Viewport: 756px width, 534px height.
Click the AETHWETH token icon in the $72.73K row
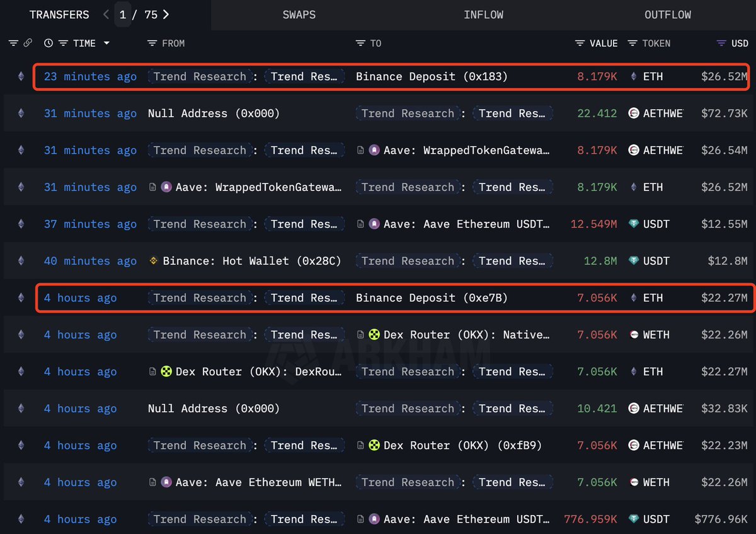click(634, 113)
